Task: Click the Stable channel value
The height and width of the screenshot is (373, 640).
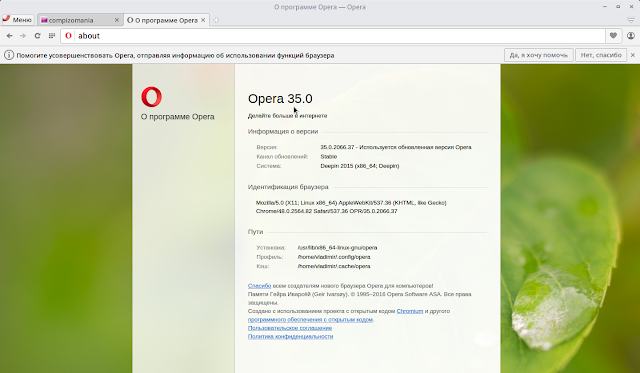Action: pos(329,157)
